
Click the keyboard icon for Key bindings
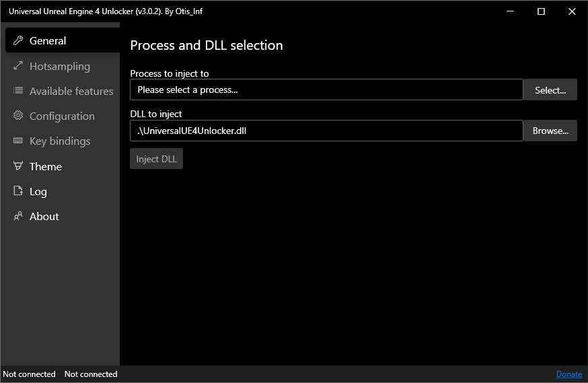click(x=18, y=141)
